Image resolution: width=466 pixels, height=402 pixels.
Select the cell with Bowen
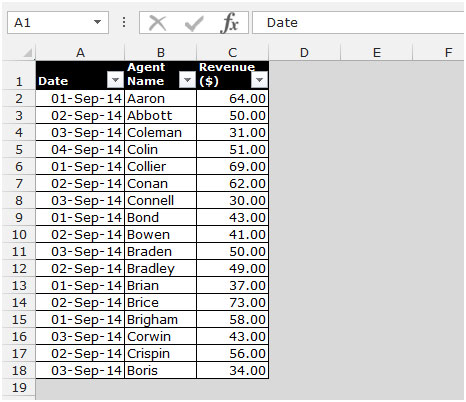[x=161, y=234]
